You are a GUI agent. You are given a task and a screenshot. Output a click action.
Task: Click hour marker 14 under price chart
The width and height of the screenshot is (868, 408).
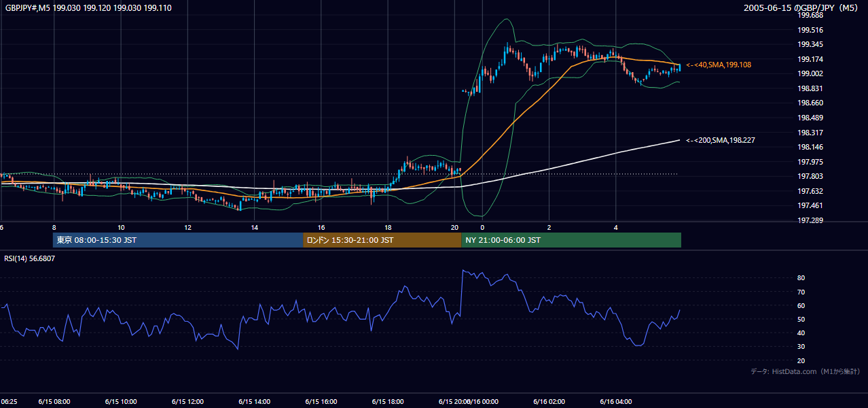click(x=255, y=227)
